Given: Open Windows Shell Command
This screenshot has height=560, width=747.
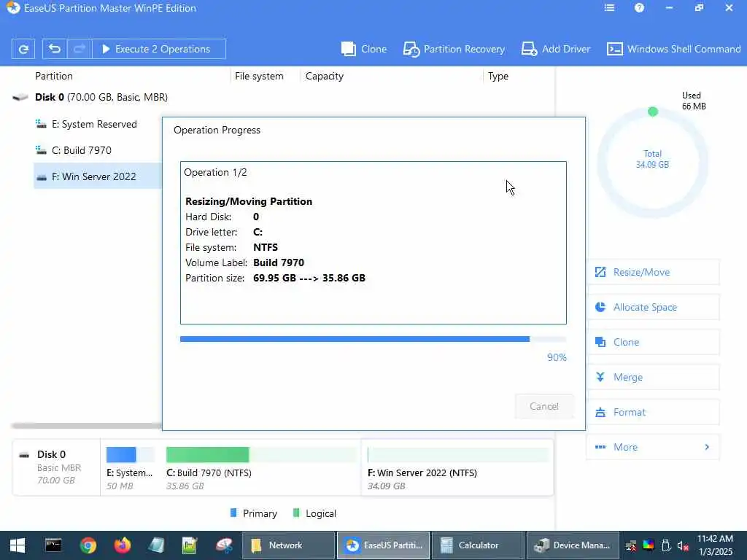Looking at the screenshot, I should point(673,49).
